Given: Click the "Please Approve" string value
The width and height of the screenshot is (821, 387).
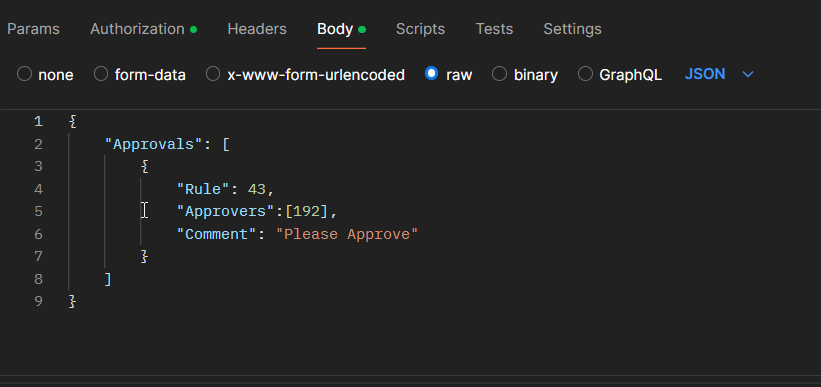Looking at the screenshot, I should click(347, 234).
